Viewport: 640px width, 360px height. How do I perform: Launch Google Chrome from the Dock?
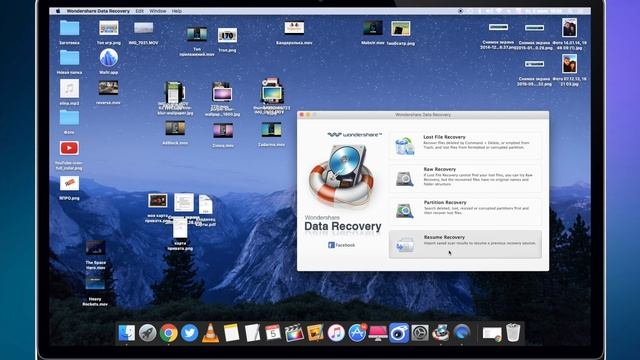click(x=169, y=333)
